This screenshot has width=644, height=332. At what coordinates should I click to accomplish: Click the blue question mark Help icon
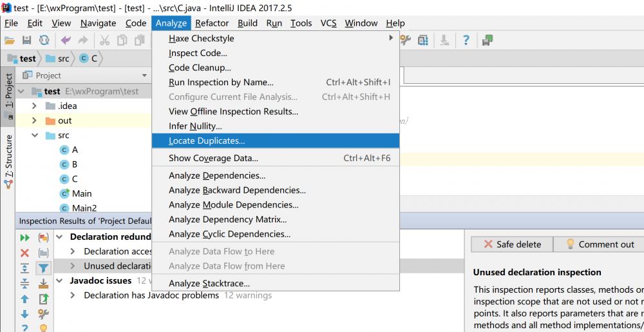coord(466,40)
